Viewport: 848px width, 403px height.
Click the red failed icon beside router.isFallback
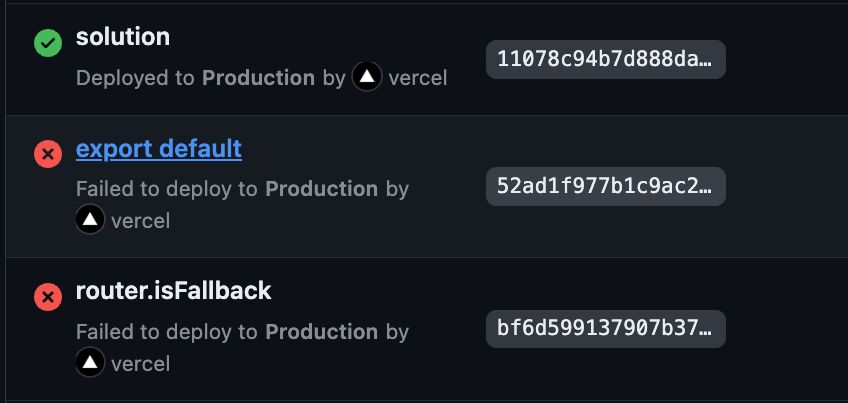coord(48,296)
